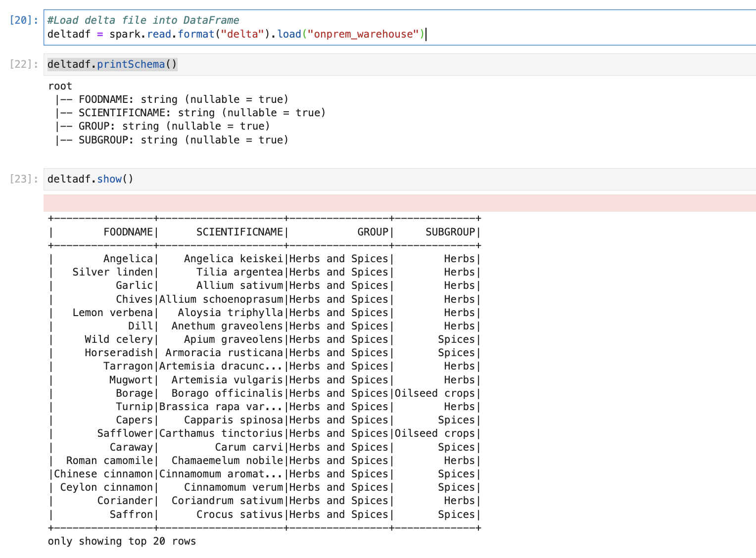Click "Allium schoenoprasum" in the Chives row

coord(221,299)
